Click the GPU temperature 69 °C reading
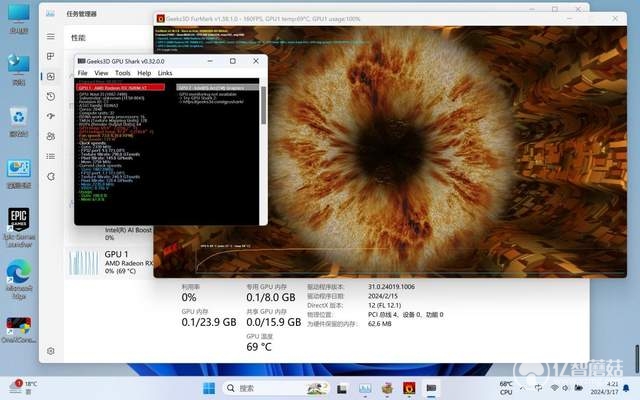640x400 pixels. (x=259, y=347)
